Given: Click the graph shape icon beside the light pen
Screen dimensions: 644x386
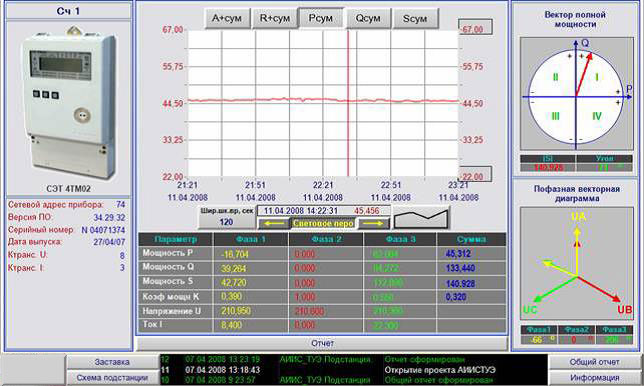Looking at the screenshot, I should click(x=421, y=218).
